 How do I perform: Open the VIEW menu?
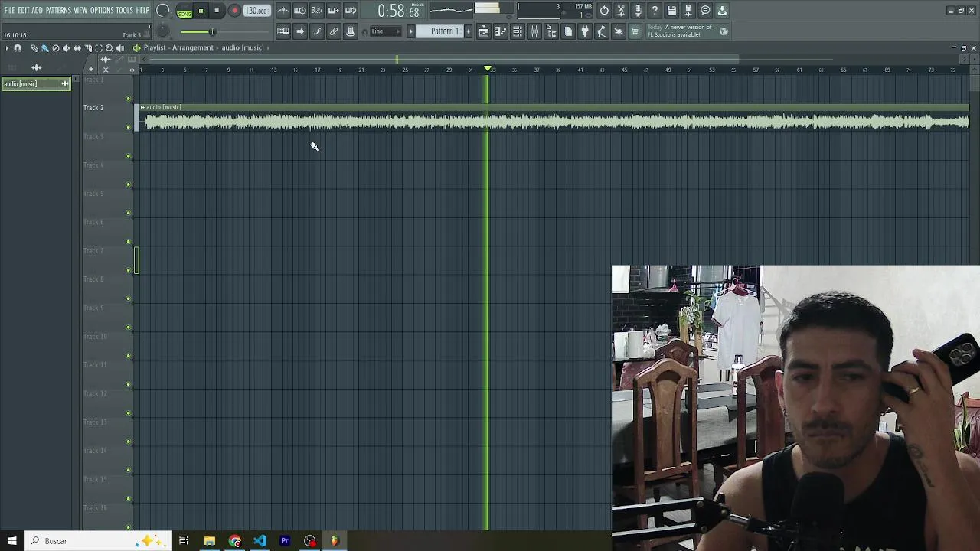[x=80, y=10]
